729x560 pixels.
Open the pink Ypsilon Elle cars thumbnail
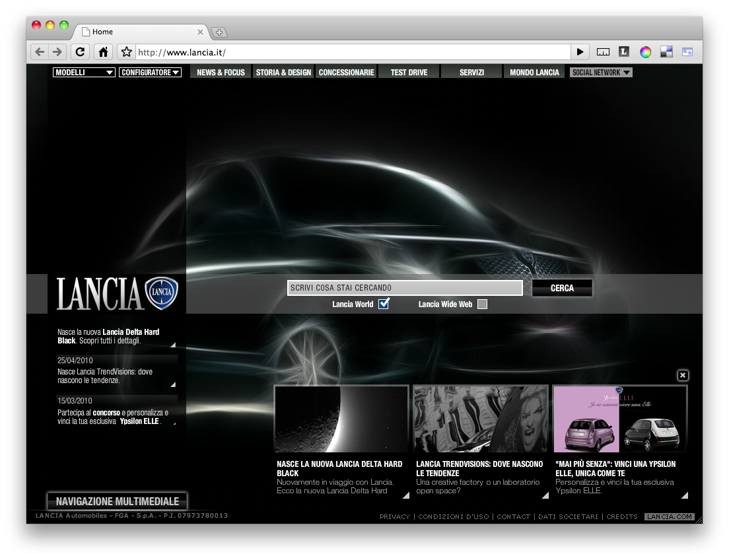[620, 419]
